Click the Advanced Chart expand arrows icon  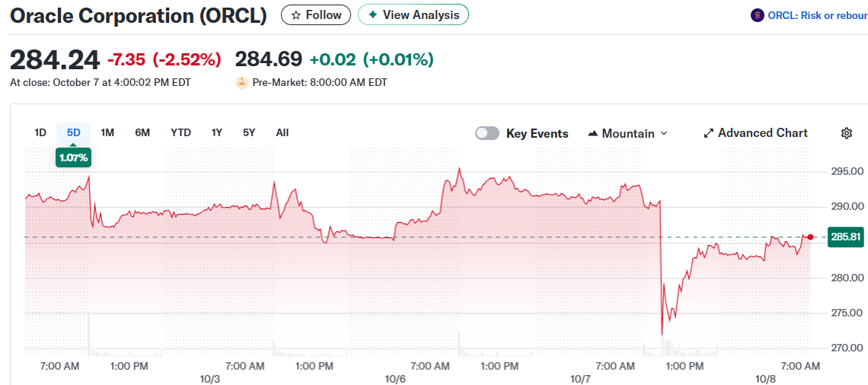click(709, 133)
